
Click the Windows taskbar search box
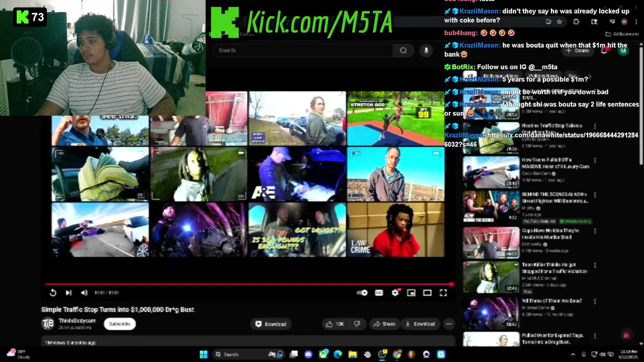coord(249,354)
